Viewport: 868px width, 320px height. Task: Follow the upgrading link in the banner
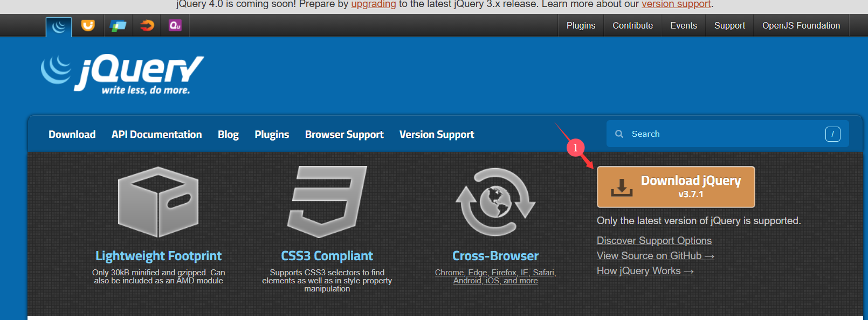point(374,4)
